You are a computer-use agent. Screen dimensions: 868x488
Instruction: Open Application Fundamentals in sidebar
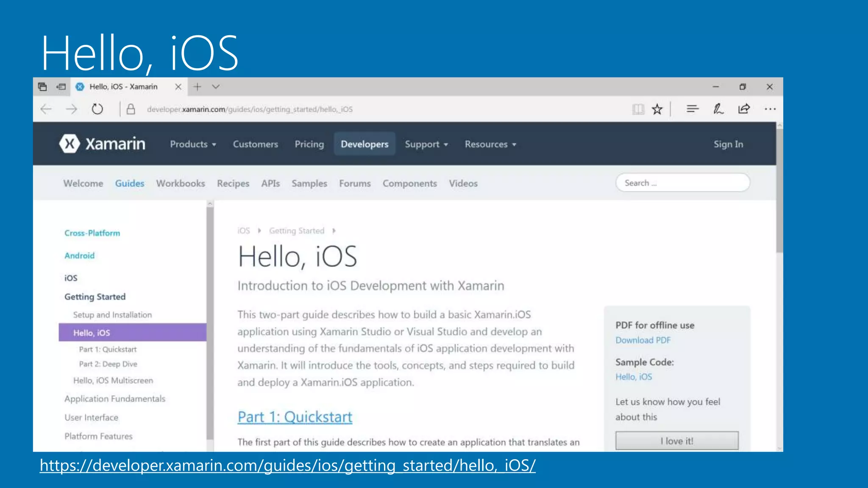(x=115, y=399)
